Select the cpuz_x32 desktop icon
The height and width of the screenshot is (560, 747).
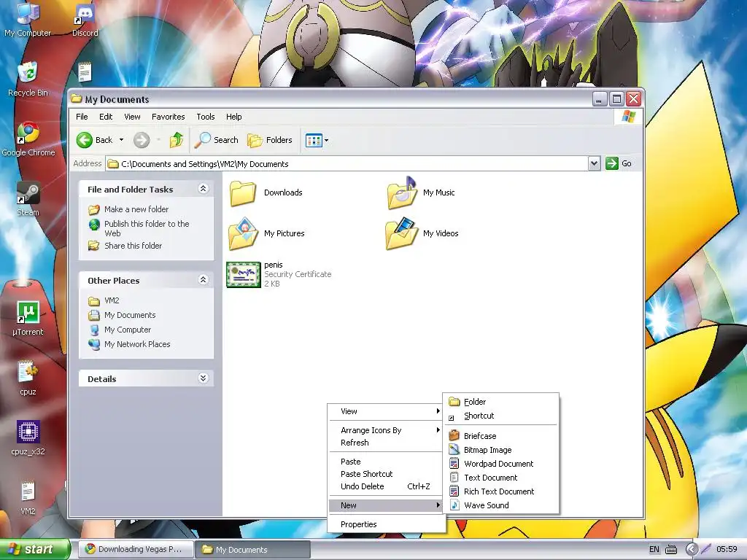pyautogui.click(x=28, y=438)
